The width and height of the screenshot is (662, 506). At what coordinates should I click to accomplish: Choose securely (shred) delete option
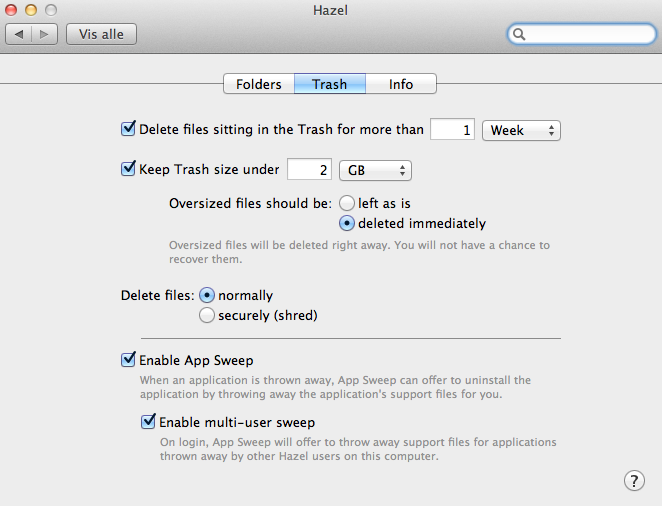pyautogui.click(x=207, y=315)
